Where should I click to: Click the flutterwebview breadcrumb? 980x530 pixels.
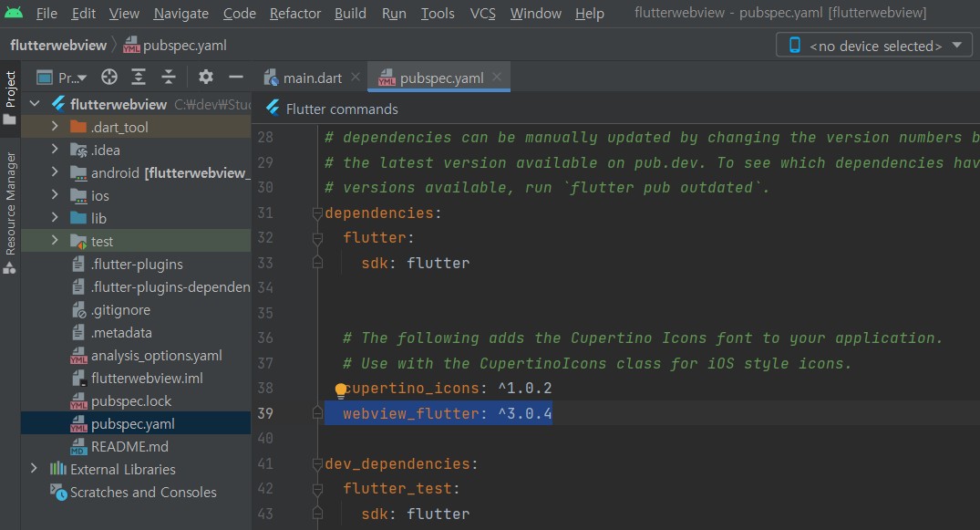58,45
